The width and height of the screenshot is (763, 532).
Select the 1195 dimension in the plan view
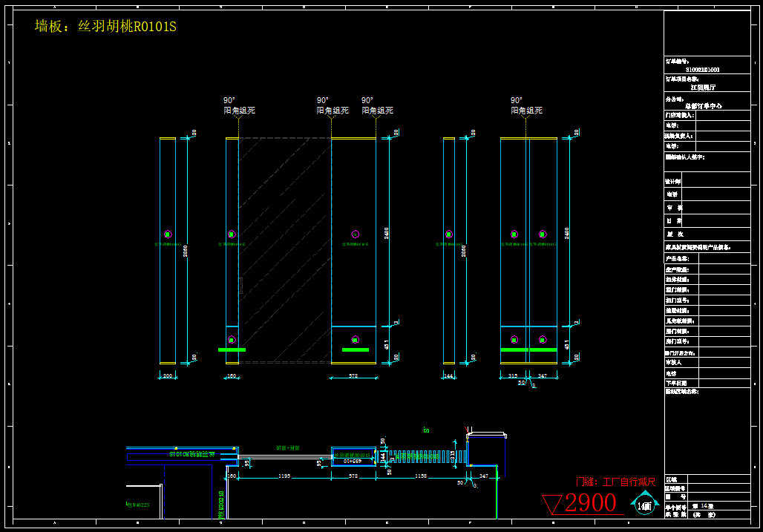tap(285, 476)
